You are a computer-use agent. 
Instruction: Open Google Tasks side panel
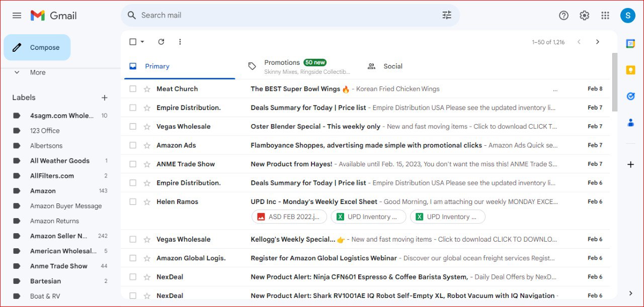[x=630, y=96]
